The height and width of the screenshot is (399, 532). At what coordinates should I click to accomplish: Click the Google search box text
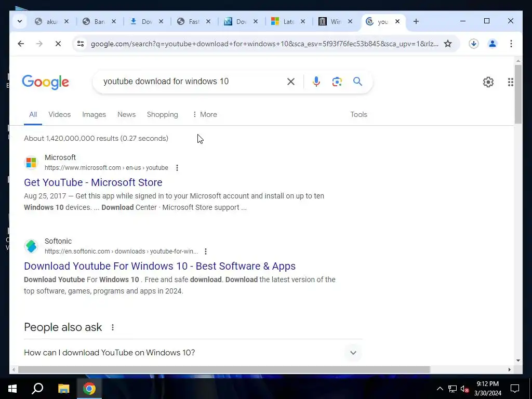click(x=166, y=82)
